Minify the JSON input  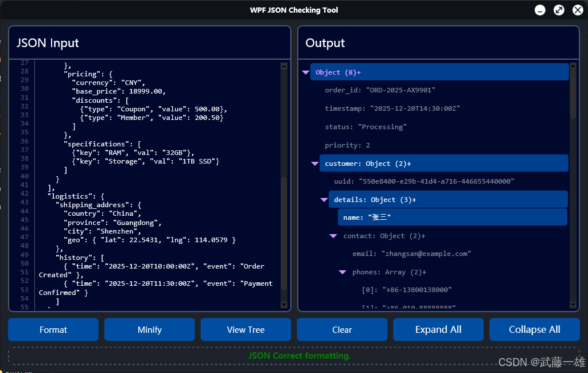click(150, 329)
